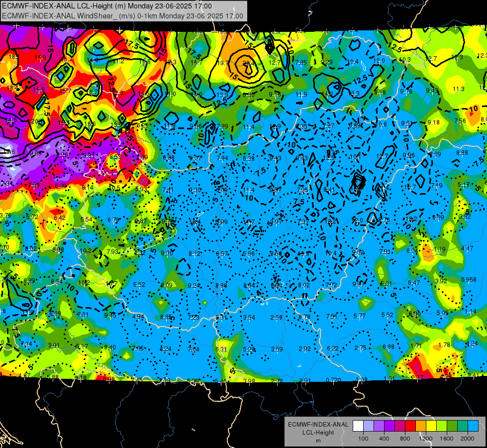Click the legend unit label m
The width and height of the screenshot is (487, 448).
pyautogui.click(x=318, y=441)
